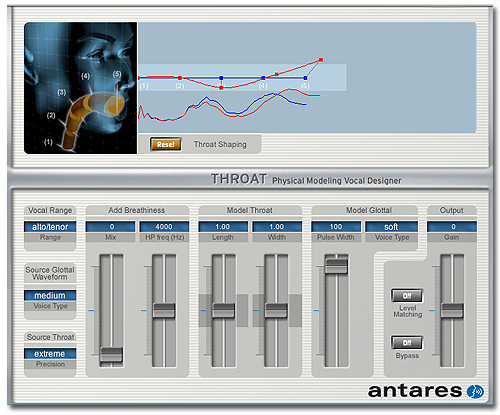The image size is (500, 415).
Task: Click the Model Throat Length slider handle
Action: pos(223,310)
